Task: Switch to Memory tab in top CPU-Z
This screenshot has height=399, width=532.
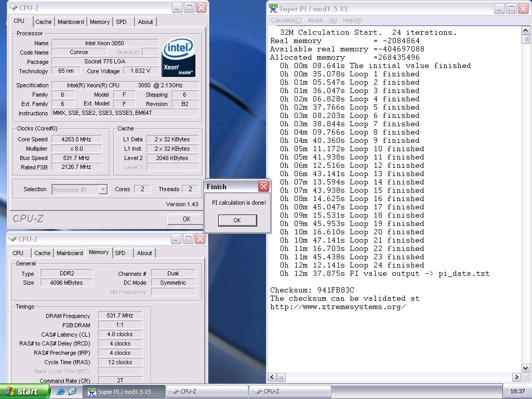Action: tap(99, 22)
